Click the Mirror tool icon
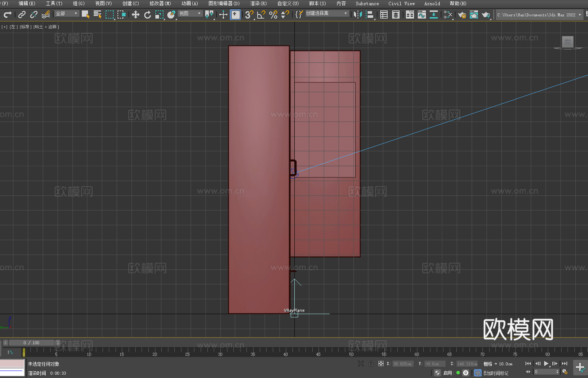The height and width of the screenshot is (378, 588). (358, 14)
